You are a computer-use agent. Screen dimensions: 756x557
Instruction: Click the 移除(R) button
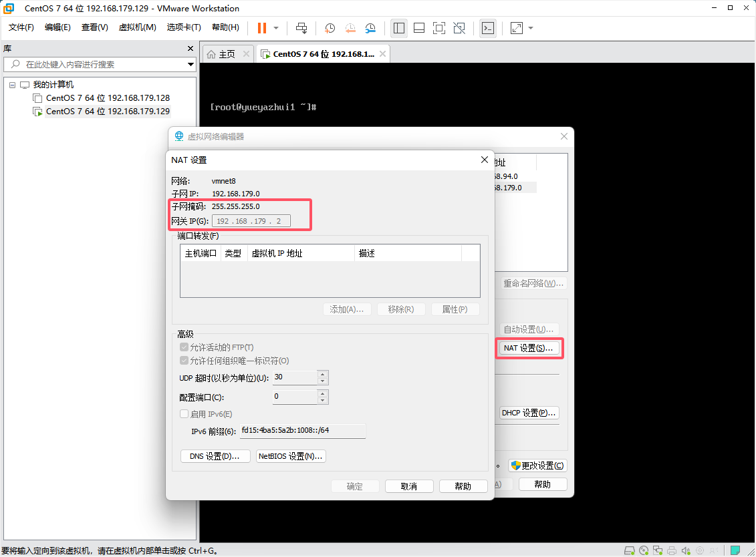[401, 309]
